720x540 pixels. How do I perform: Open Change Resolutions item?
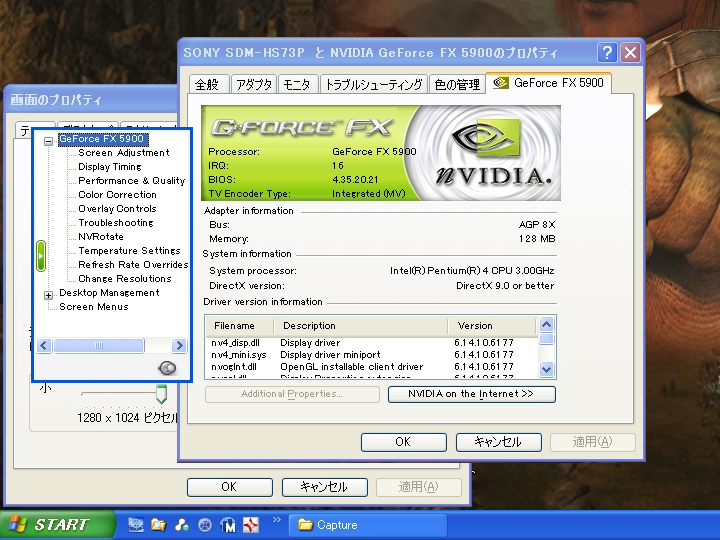coord(124,279)
